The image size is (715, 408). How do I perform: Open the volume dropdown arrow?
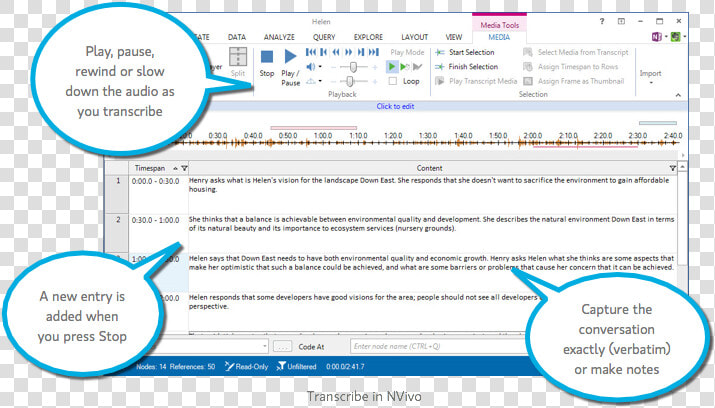pyautogui.click(x=320, y=67)
